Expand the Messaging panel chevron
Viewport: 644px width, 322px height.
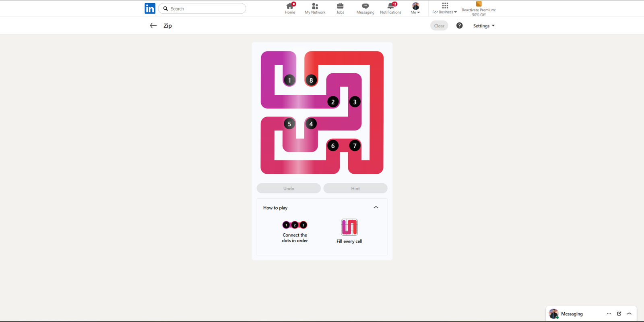tap(629, 314)
